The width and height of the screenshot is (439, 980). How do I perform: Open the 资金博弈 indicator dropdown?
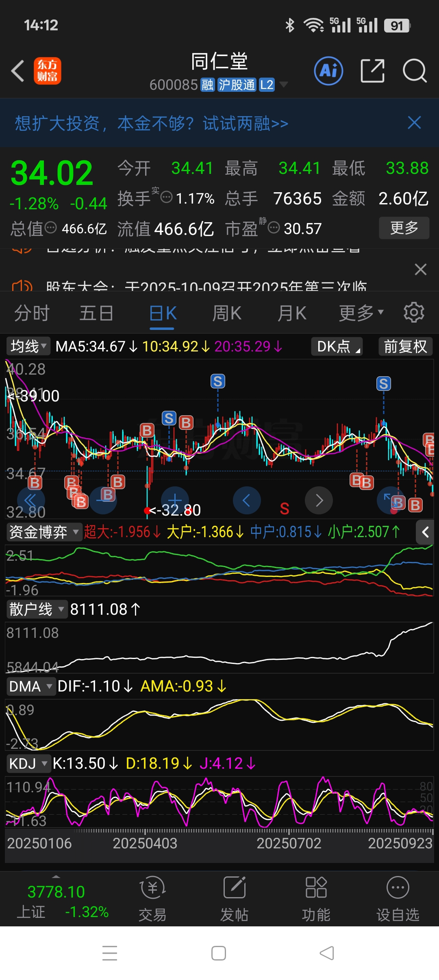tap(44, 532)
